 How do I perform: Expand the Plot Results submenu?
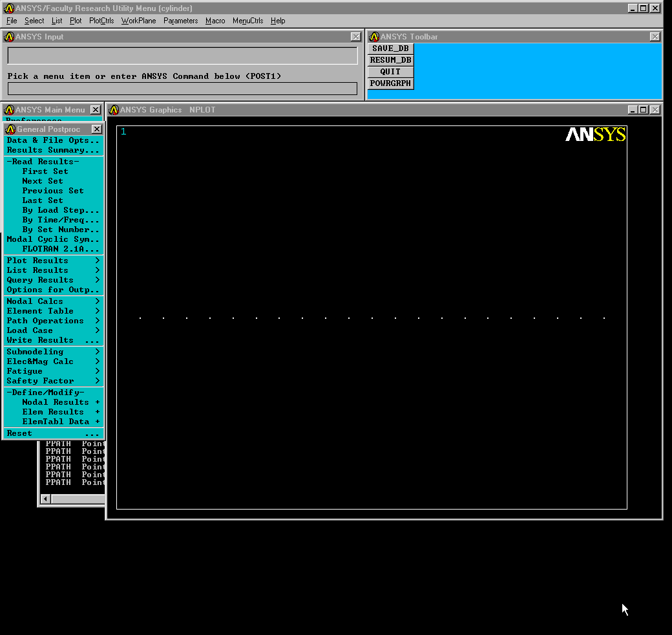pos(53,261)
